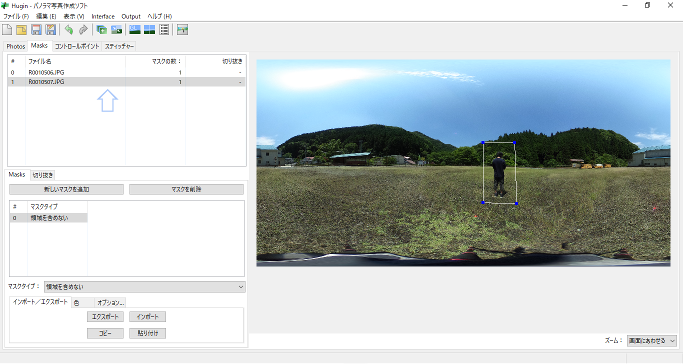The image size is (683, 364).
Task: Open the コントロールポイント tab
Action: click(77, 46)
